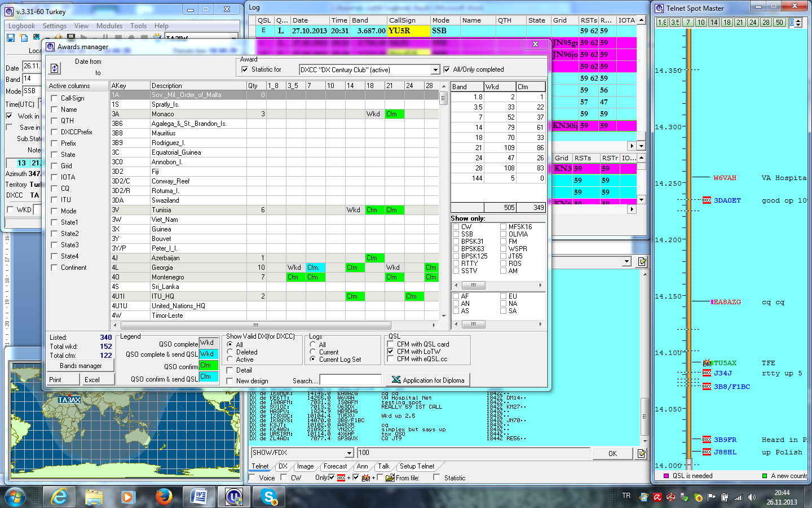Viewport: 812px width, 508px height.
Task: Click the save icon in main toolbar
Action: coord(10,38)
